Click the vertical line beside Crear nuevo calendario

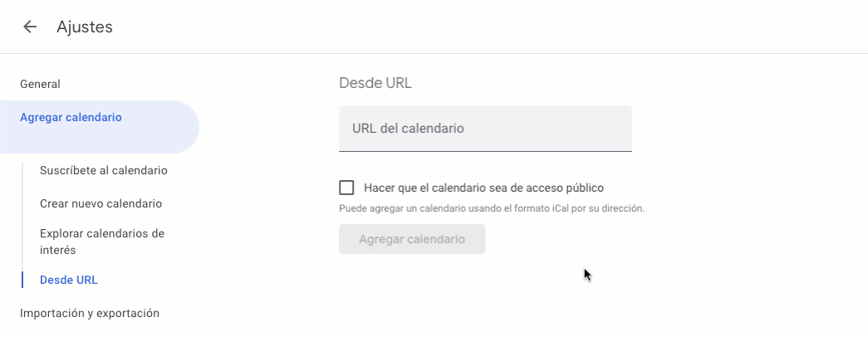tap(23, 203)
